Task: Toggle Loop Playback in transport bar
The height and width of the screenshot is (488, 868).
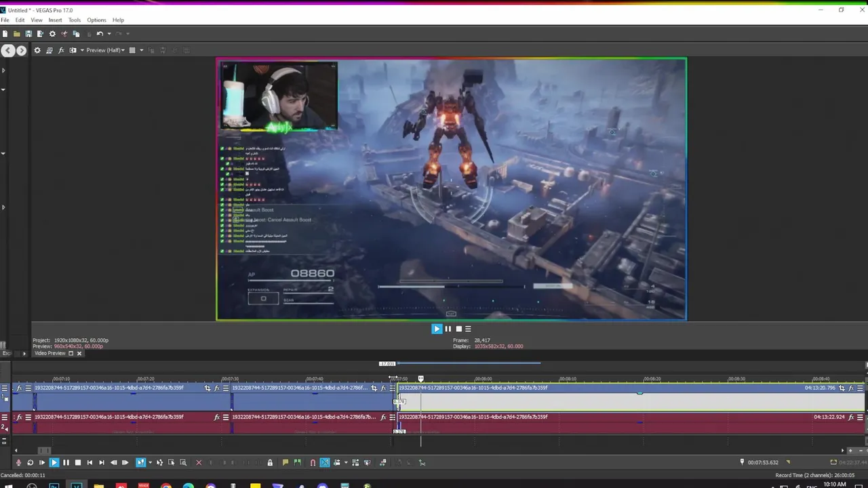Action: click(x=30, y=462)
